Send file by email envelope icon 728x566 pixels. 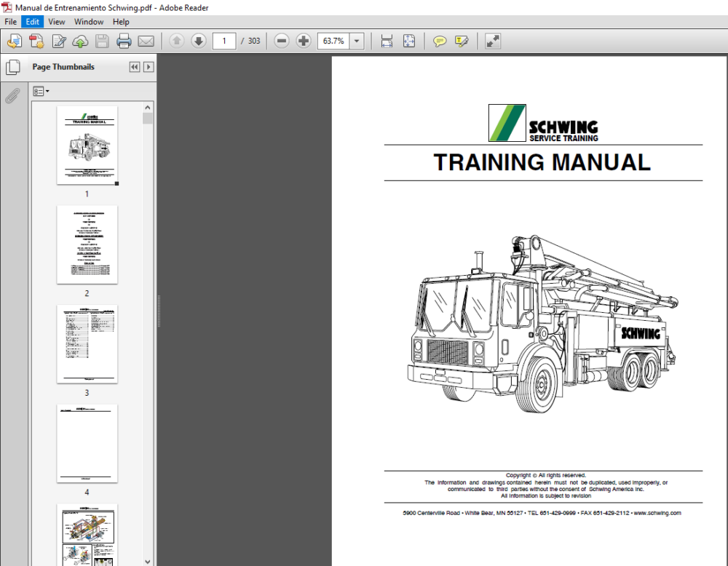[x=146, y=41]
